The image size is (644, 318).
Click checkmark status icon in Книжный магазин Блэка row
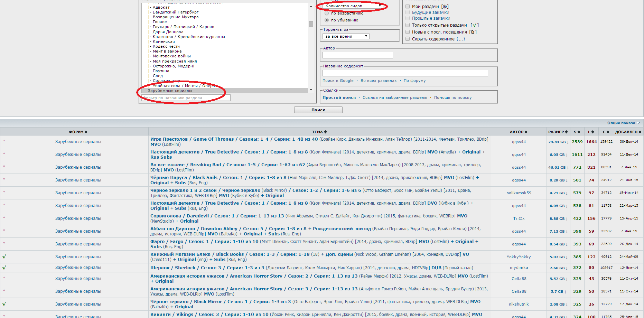pos(4,257)
